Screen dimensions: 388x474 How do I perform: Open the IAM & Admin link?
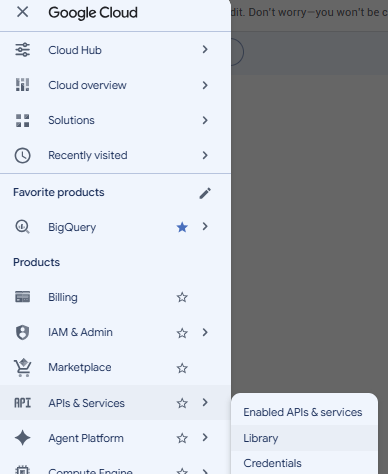coord(80,332)
